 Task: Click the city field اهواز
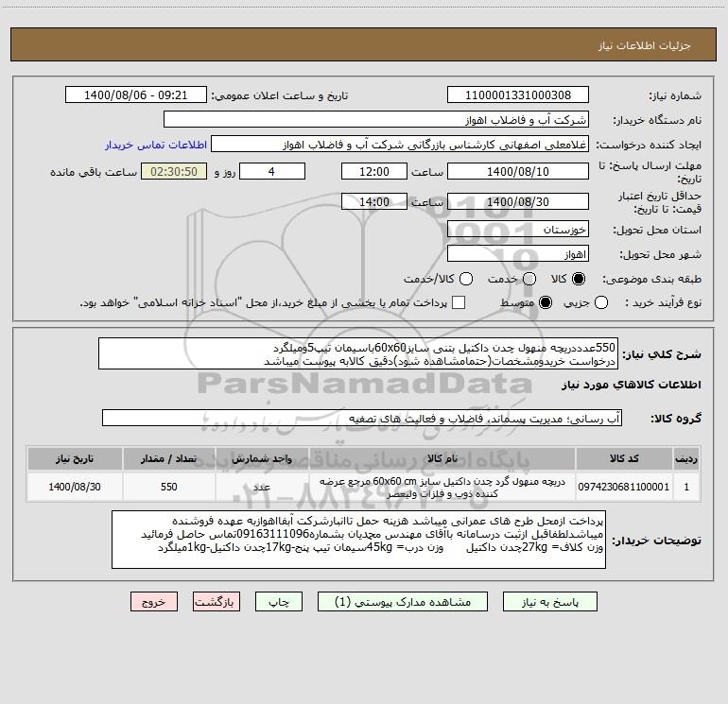point(518,254)
